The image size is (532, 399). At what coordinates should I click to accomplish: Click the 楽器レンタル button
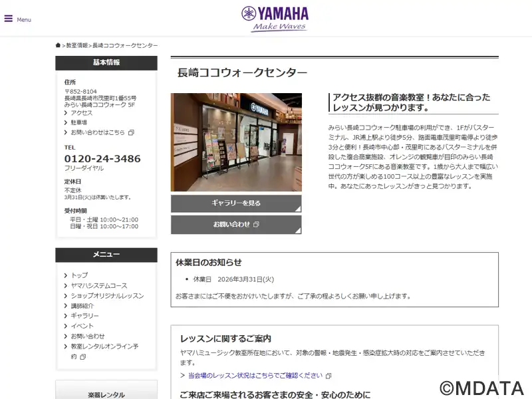106,390
